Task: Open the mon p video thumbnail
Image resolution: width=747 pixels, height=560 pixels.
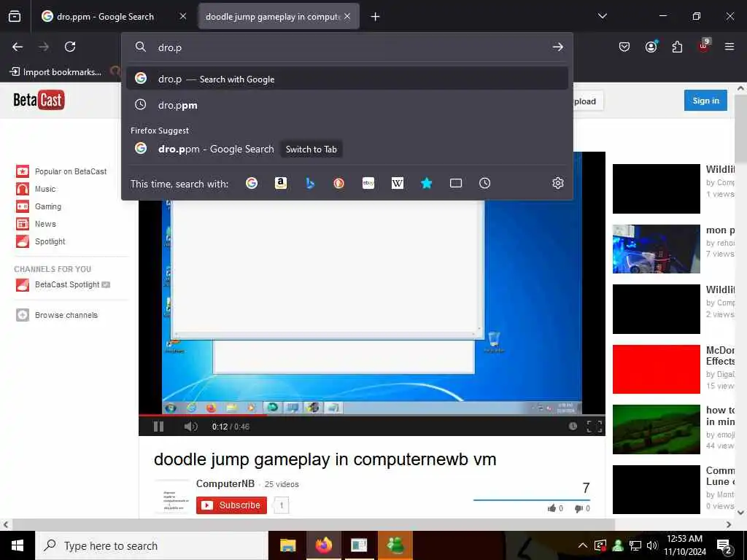Action: point(656,249)
